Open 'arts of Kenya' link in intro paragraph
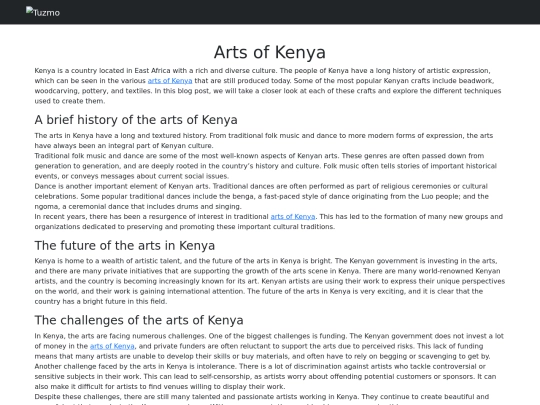 click(x=170, y=81)
